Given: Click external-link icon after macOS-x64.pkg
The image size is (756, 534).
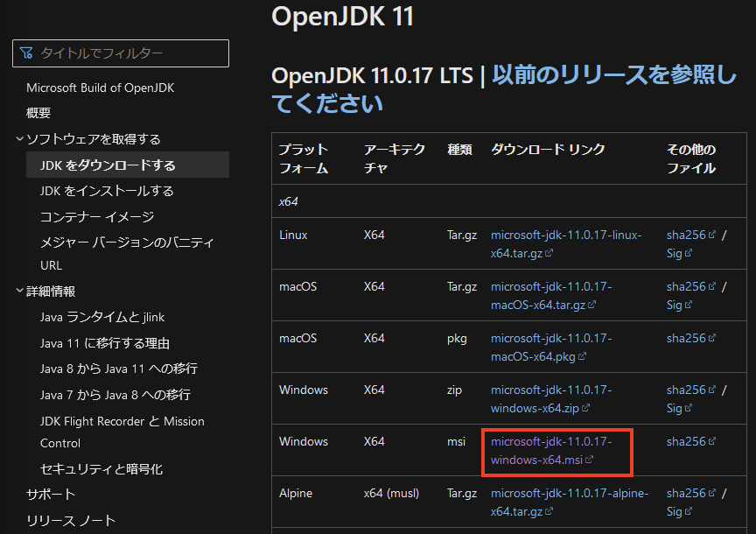Looking at the screenshot, I should pyautogui.click(x=582, y=356).
